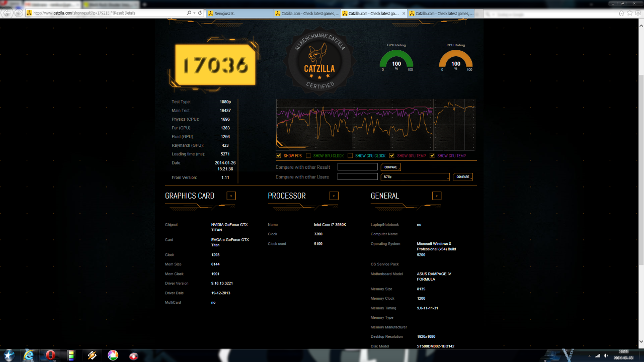This screenshot has height=362, width=644.
Task: Select the driver version 9.18.13.3221 value
Action: pos(222,284)
